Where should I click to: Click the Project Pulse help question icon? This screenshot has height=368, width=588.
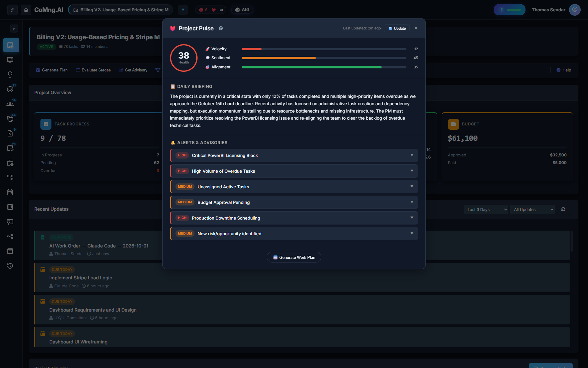pyautogui.click(x=221, y=29)
